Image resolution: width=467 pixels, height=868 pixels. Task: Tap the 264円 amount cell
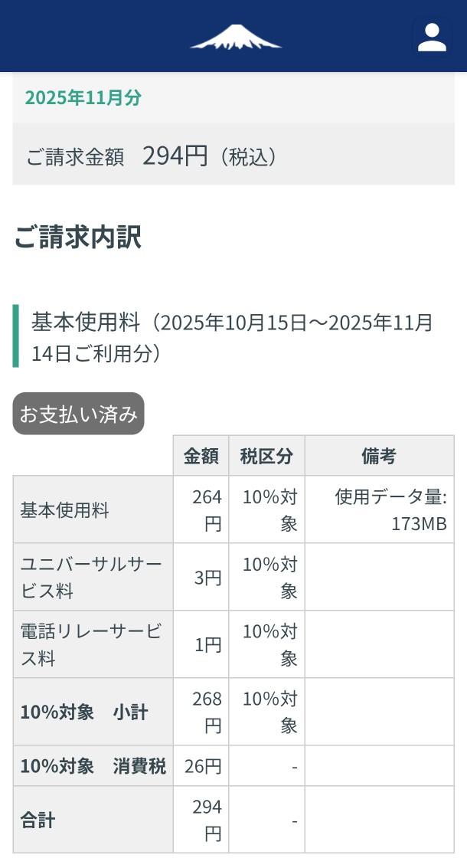201,510
